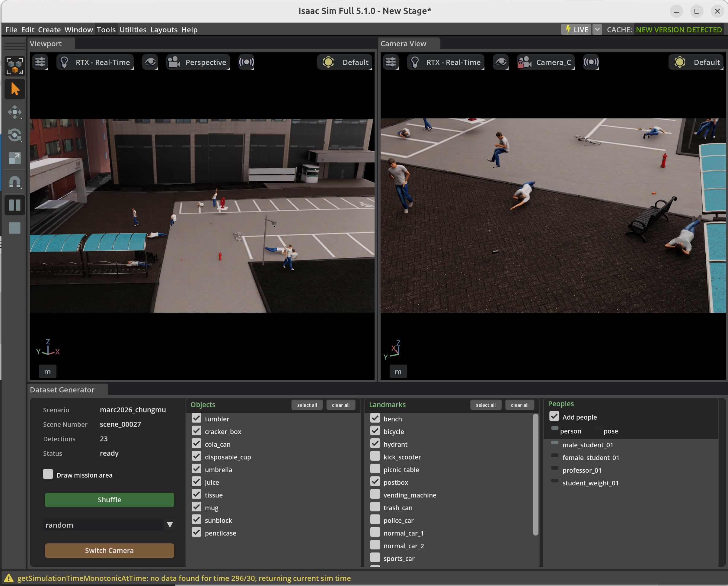Click Landmarks select all button

(x=486, y=405)
